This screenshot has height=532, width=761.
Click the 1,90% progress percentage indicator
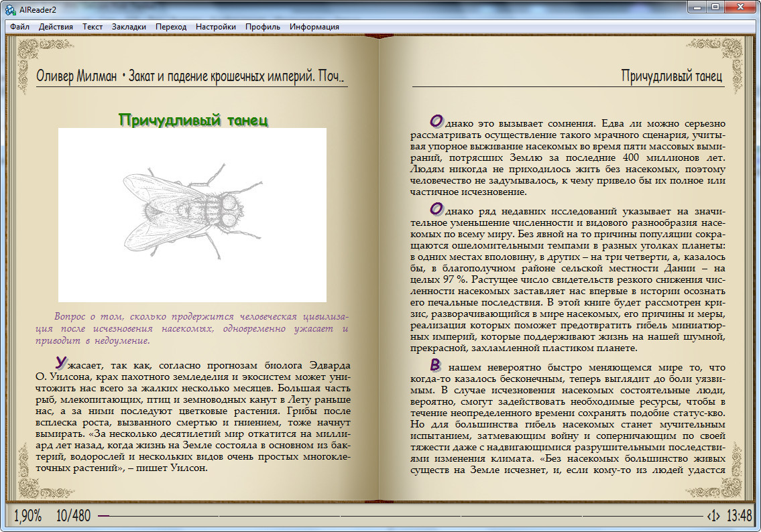point(27,515)
